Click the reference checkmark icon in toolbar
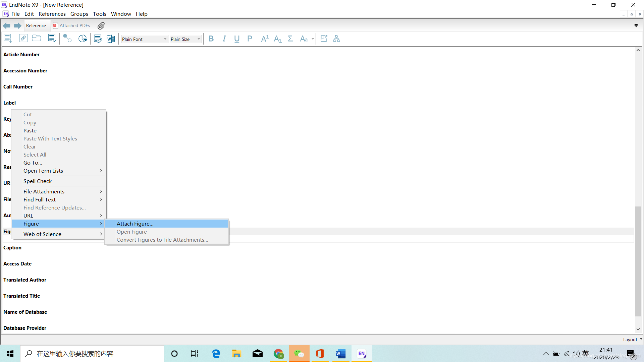This screenshot has height=362, width=644. (52, 39)
